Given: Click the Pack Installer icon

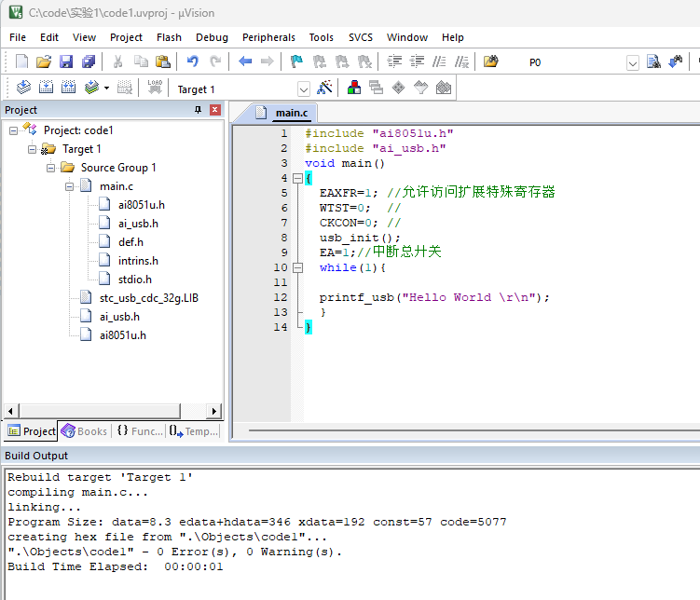Looking at the screenshot, I should click(x=444, y=88).
